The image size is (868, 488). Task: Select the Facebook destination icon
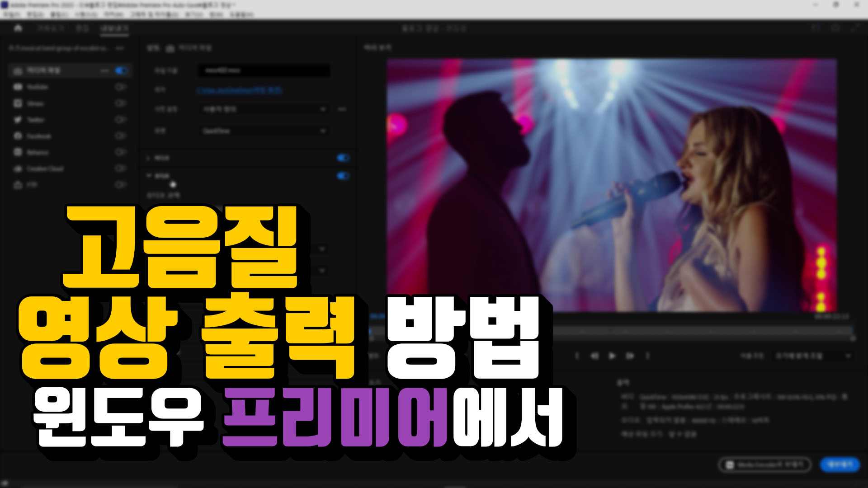[x=18, y=136]
